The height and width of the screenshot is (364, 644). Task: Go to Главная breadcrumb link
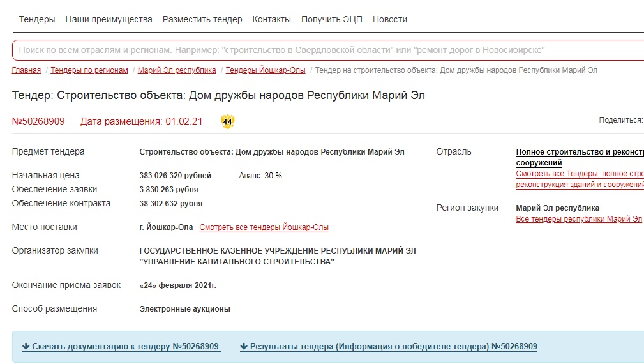[26, 70]
